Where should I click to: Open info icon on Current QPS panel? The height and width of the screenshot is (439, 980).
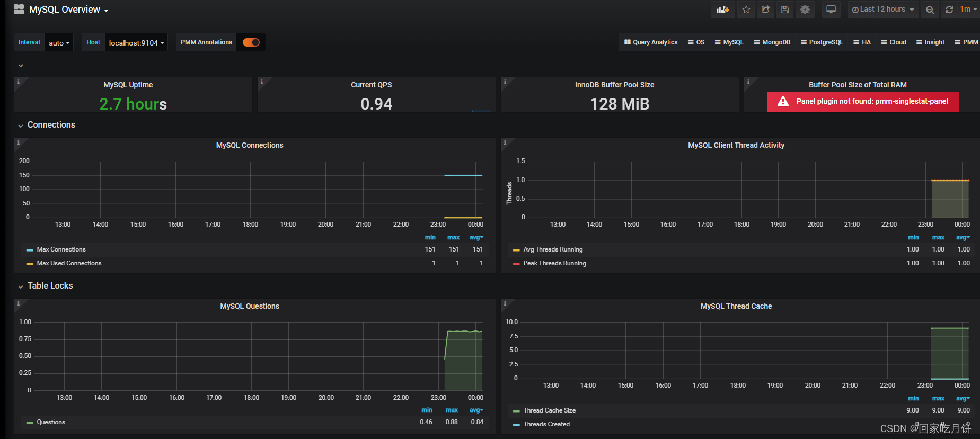(x=262, y=82)
